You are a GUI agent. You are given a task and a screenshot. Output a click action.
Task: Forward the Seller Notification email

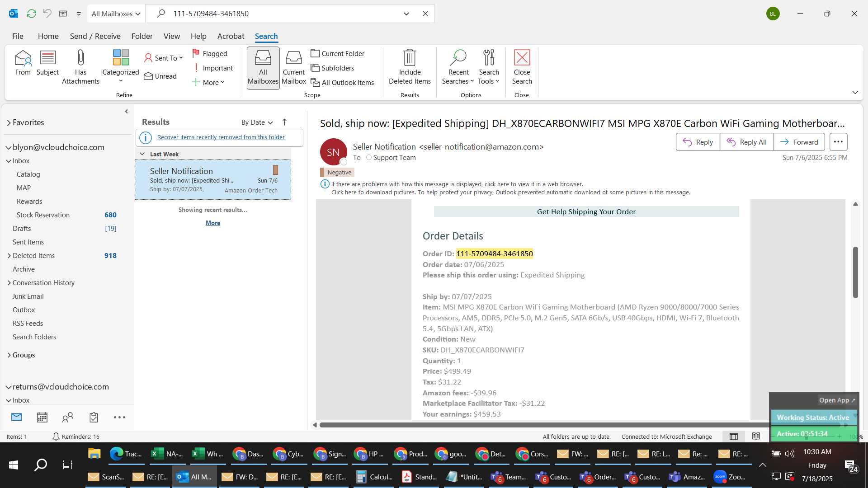point(799,142)
